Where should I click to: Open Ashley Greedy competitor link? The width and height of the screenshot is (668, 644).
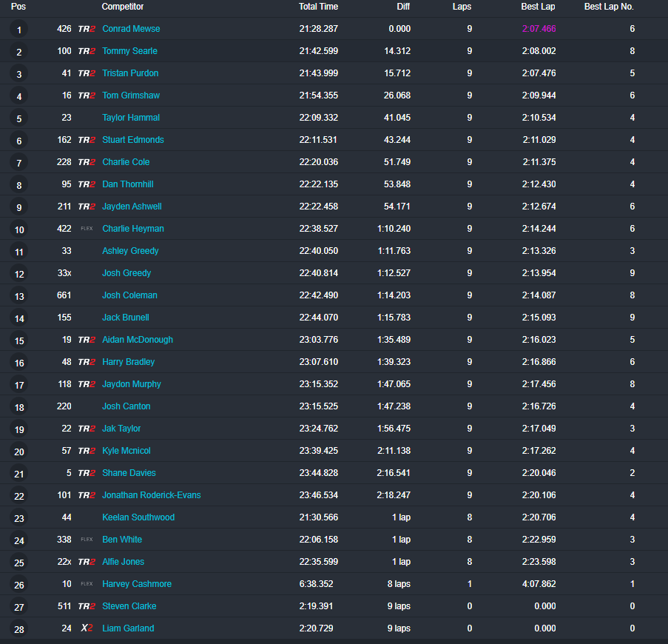coord(130,251)
